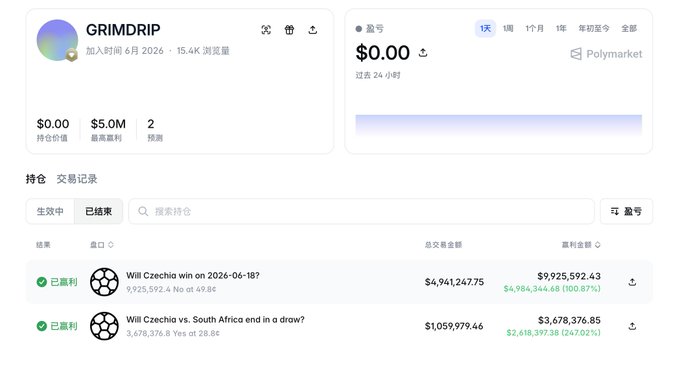Click '3,678,376.8 Yes at 28.8¢' detail
680x376 pixels.
click(x=173, y=333)
